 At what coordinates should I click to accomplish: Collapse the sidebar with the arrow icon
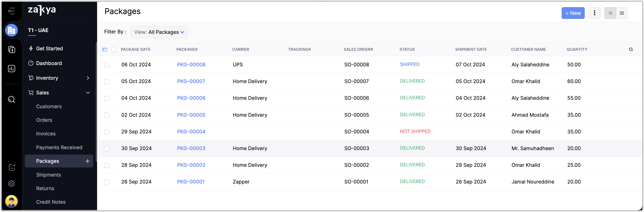(x=12, y=11)
